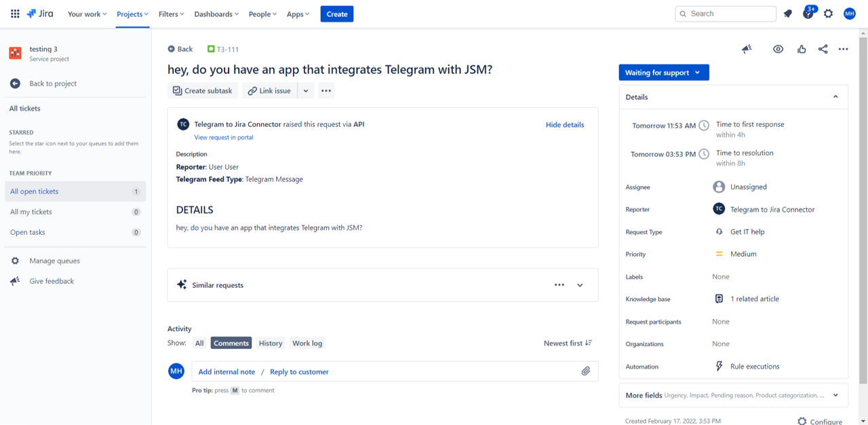Expand the More fields section

coord(835,395)
